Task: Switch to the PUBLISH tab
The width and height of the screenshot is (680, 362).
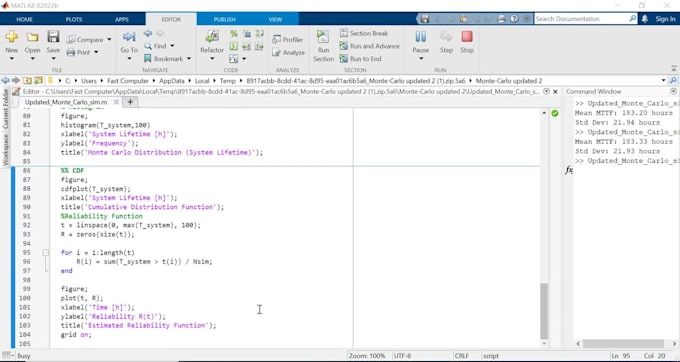Action: (224, 19)
